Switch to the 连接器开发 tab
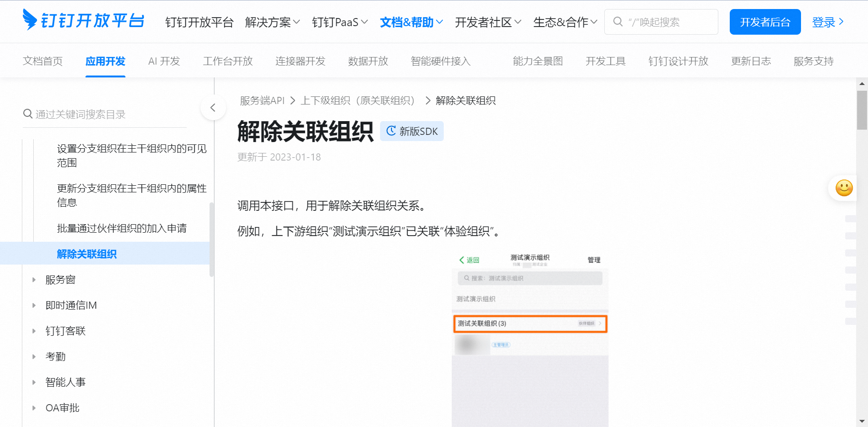The height and width of the screenshot is (427, 868). tap(300, 61)
